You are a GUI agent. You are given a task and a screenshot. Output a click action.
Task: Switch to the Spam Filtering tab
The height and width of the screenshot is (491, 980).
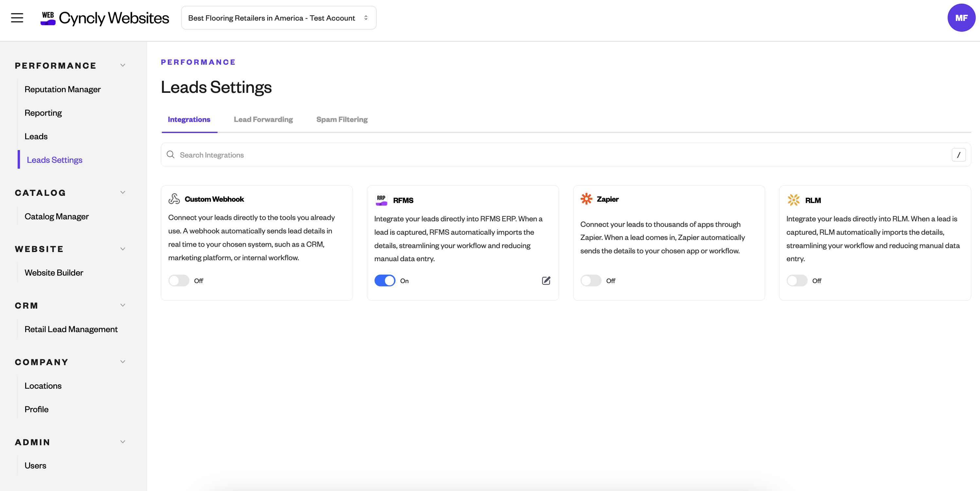pos(341,119)
